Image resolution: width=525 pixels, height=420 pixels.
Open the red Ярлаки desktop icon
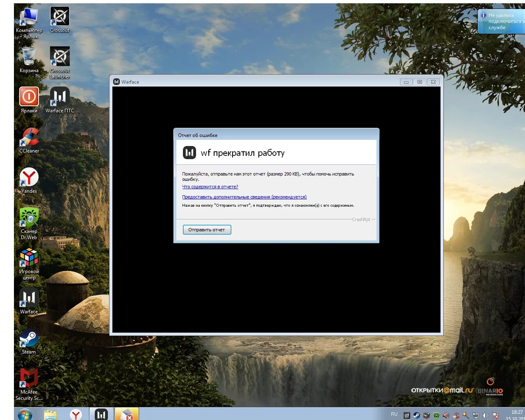(x=29, y=100)
